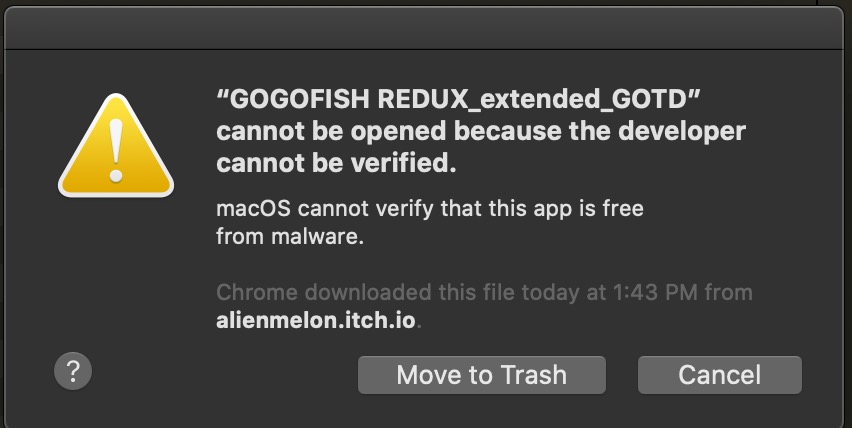Click the alienmelon.itch.io source domain

[315, 321]
